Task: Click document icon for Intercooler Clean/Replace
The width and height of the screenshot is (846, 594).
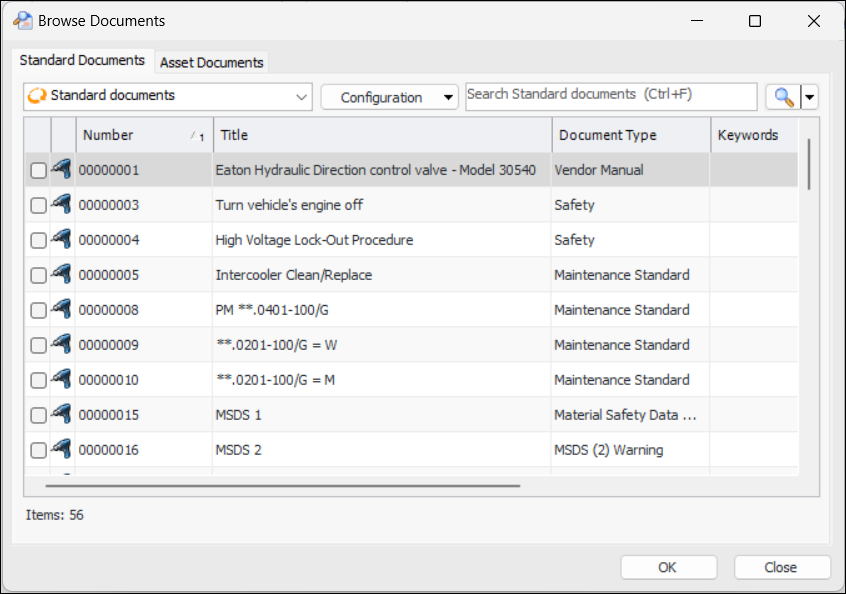Action: 62,275
